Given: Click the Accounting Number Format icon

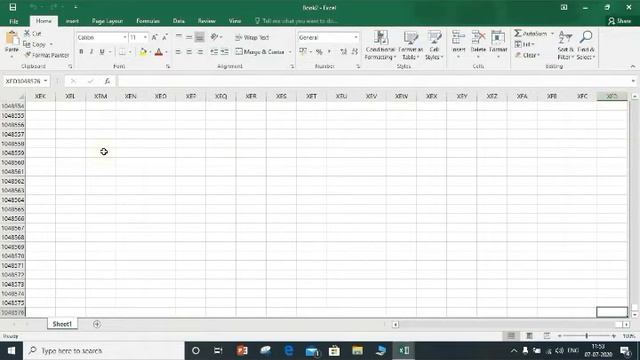Looking at the screenshot, I should 303,52.
